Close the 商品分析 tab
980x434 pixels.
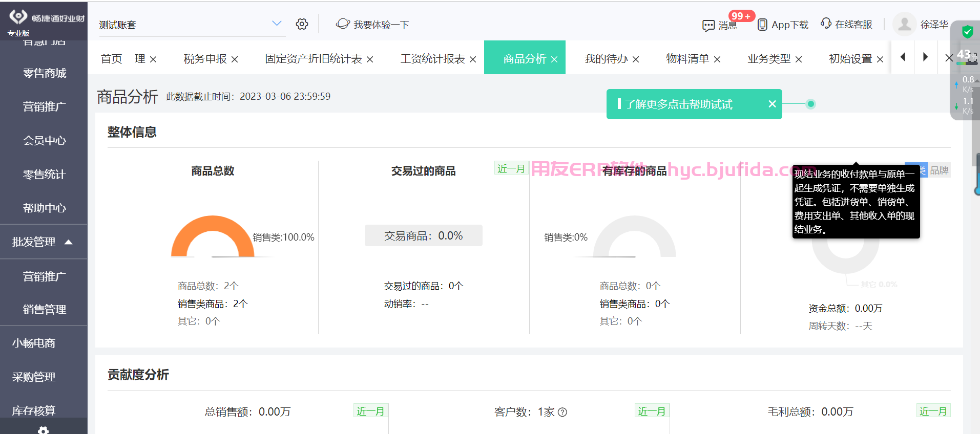pyautogui.click(x=554, y=59)
